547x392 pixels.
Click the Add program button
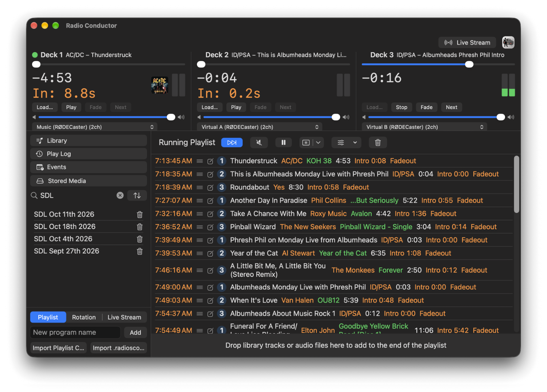[135, 333]
